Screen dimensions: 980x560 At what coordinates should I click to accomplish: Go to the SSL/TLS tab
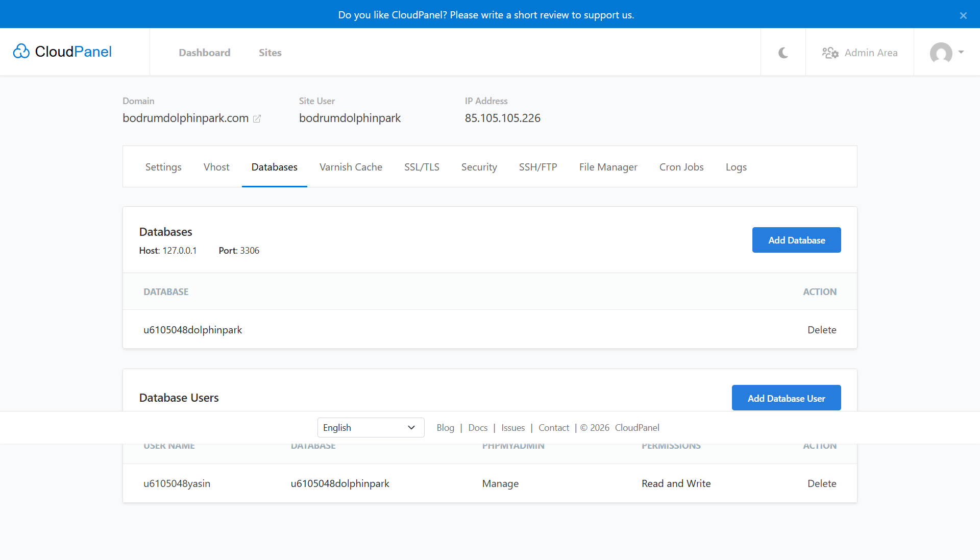tap(422, 167)
